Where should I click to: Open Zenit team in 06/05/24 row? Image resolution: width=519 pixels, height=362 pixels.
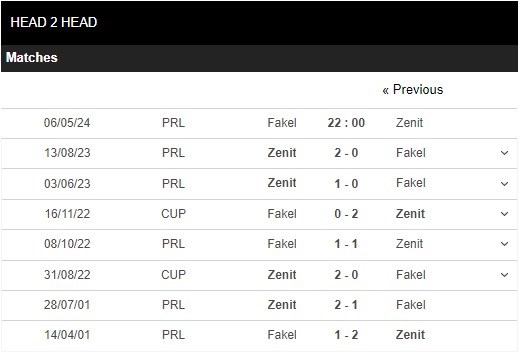coord(409,123)
